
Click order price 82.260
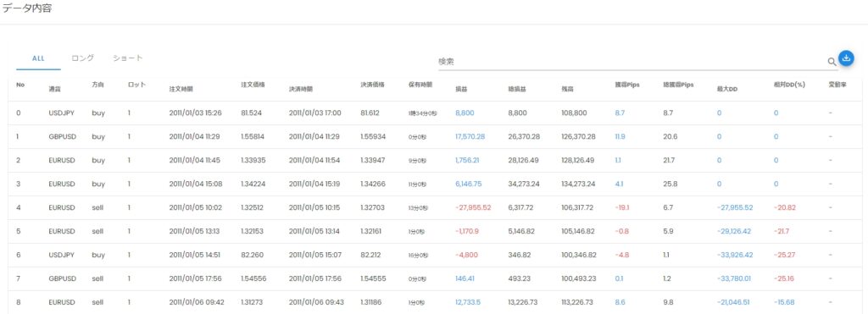252,256
